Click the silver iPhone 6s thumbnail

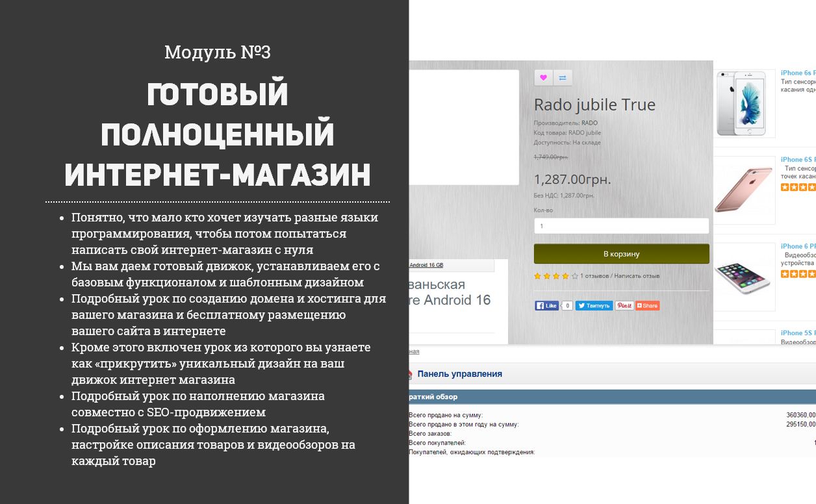point(745,104)
